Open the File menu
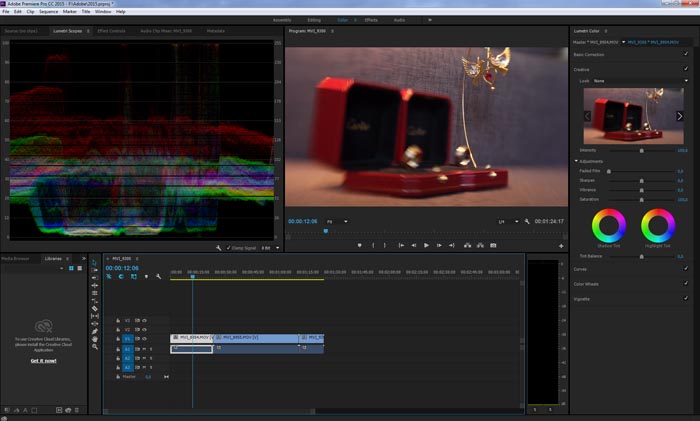This screenshot has width=700, height=421. tap(6, 12)
